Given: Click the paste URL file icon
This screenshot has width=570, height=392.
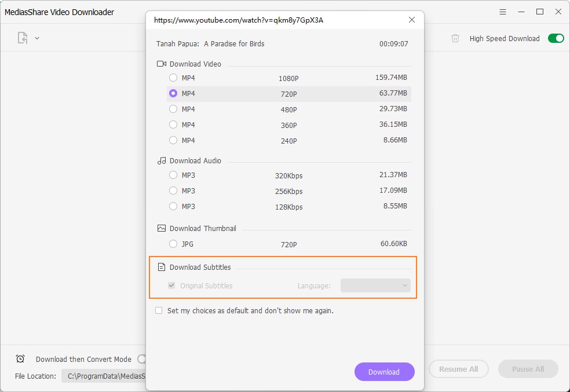Looking at the screenshot, I should (23, 38).
